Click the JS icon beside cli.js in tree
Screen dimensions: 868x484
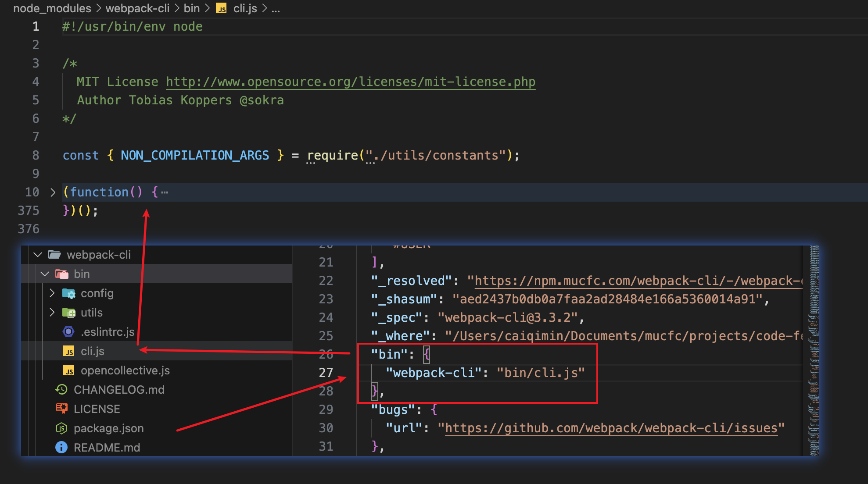click(69, 351)
